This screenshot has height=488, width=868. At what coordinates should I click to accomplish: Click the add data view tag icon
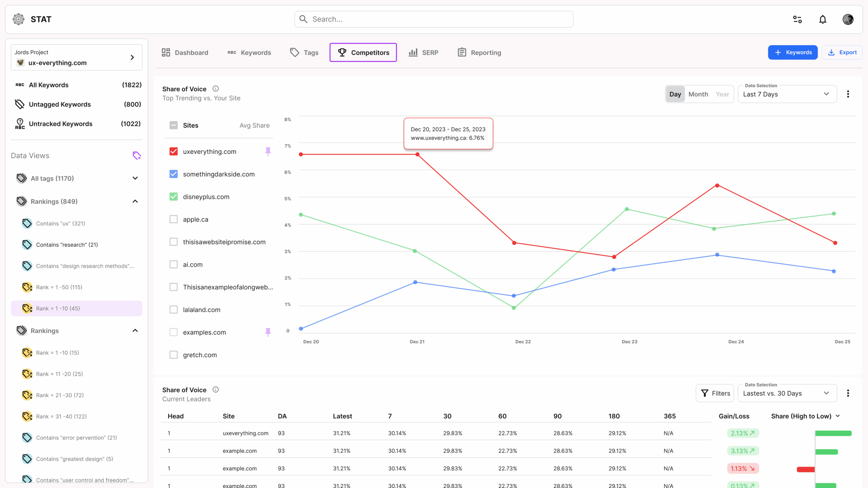tap(137, 156)
